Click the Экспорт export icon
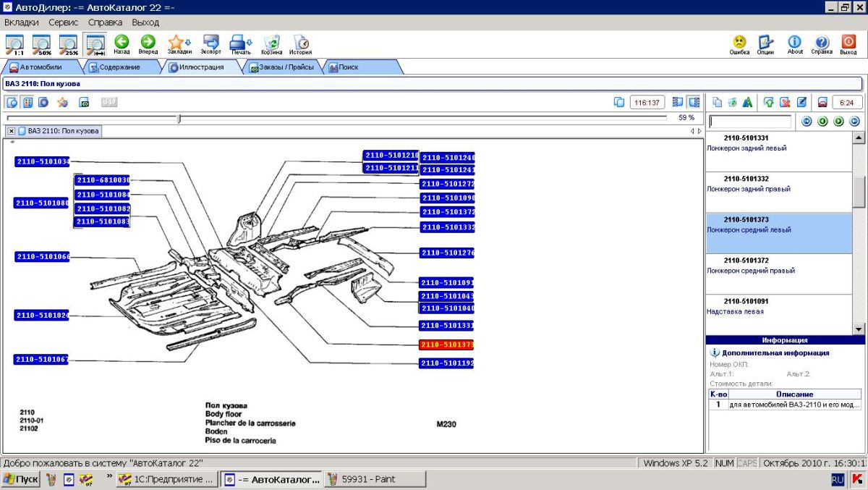 (211, 45)
